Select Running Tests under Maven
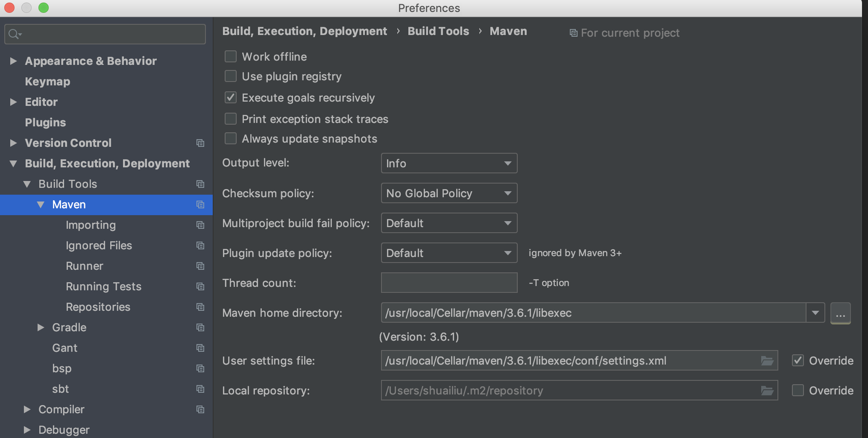This screenshot has width=868, height=438. coord(103,286)
